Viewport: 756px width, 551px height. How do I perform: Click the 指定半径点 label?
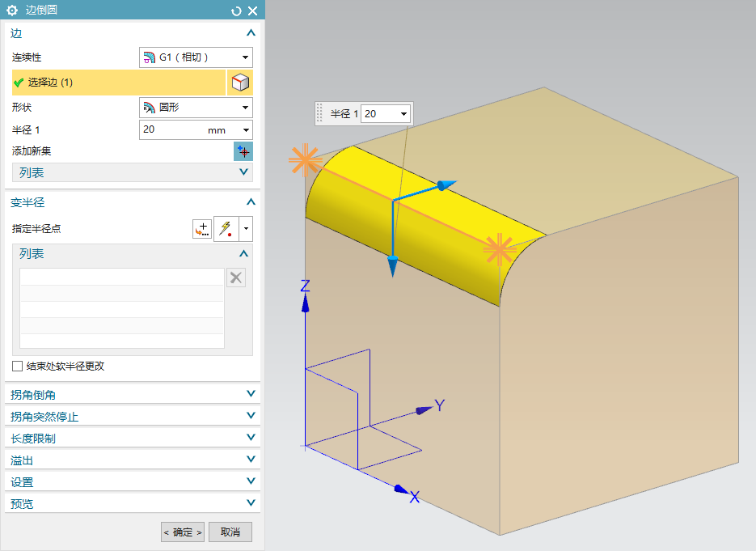coord(36,229)
